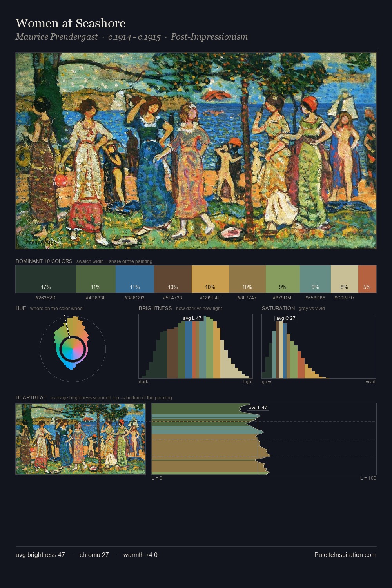Click 'avg C 27' marker in Saturation chart
Screen dimensions: 392x588
click(x=286, y=318)
